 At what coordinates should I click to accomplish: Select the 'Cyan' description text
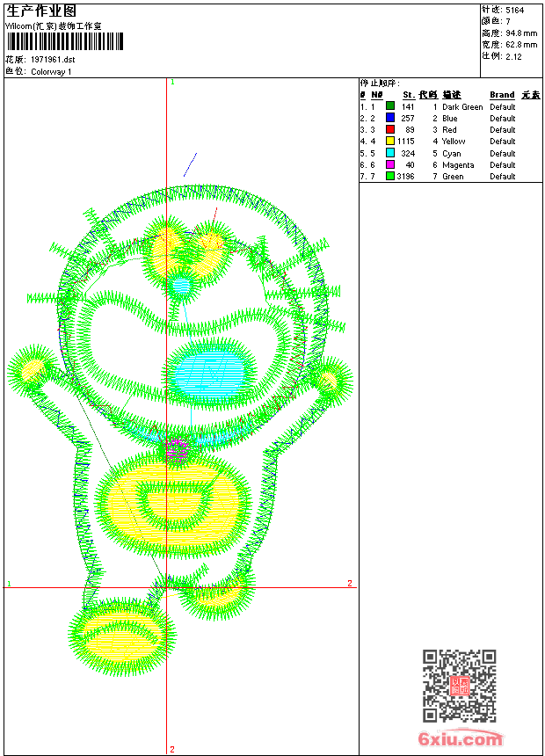(452, 153)
